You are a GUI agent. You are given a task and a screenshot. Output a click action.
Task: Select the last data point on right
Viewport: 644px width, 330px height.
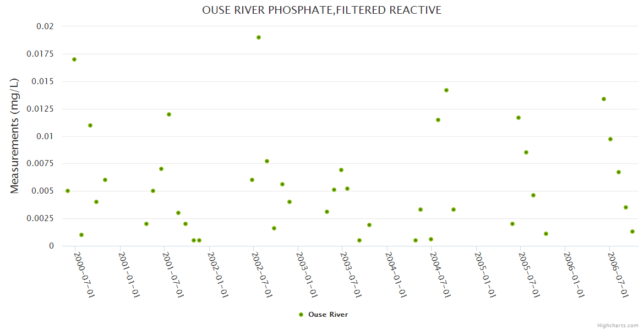[632, 232]
